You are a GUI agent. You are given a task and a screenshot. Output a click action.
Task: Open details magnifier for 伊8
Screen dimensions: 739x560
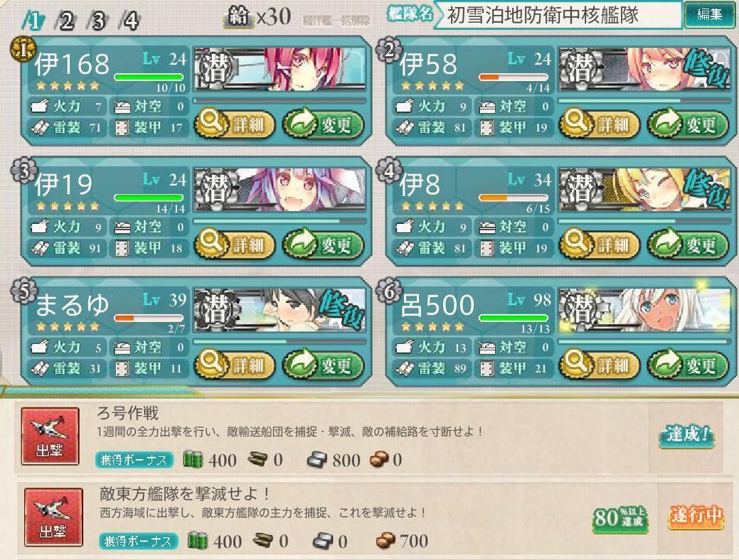(600, 244)
